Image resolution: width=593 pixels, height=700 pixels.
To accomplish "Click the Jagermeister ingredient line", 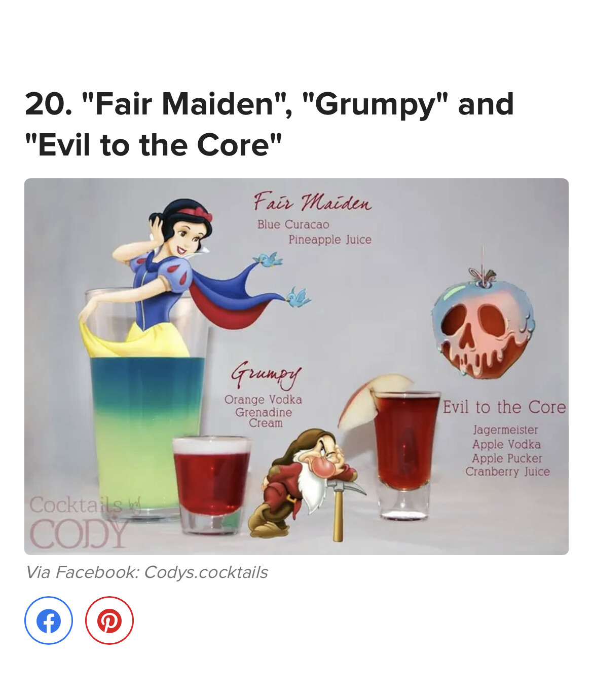I will point(505,430).
